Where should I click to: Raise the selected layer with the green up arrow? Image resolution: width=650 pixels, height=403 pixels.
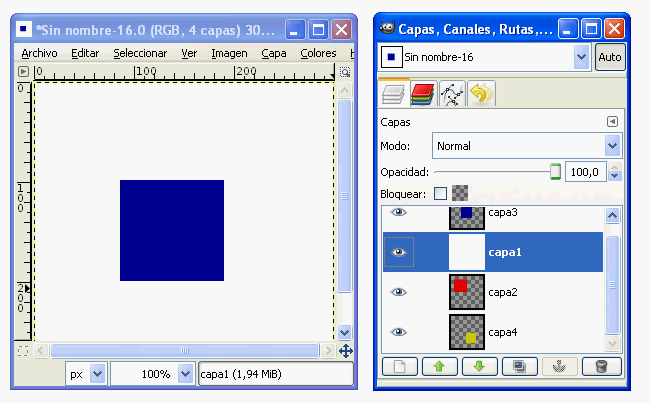[x=439, y=367]
